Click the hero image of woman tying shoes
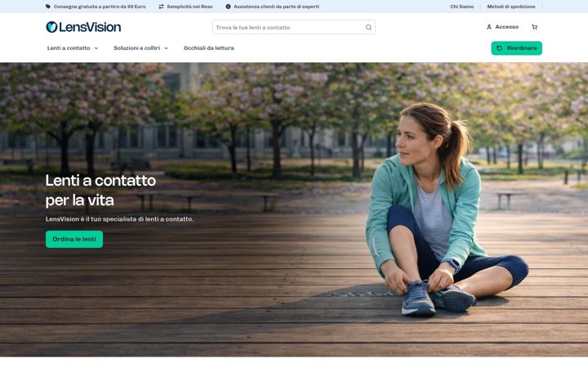 294,209
